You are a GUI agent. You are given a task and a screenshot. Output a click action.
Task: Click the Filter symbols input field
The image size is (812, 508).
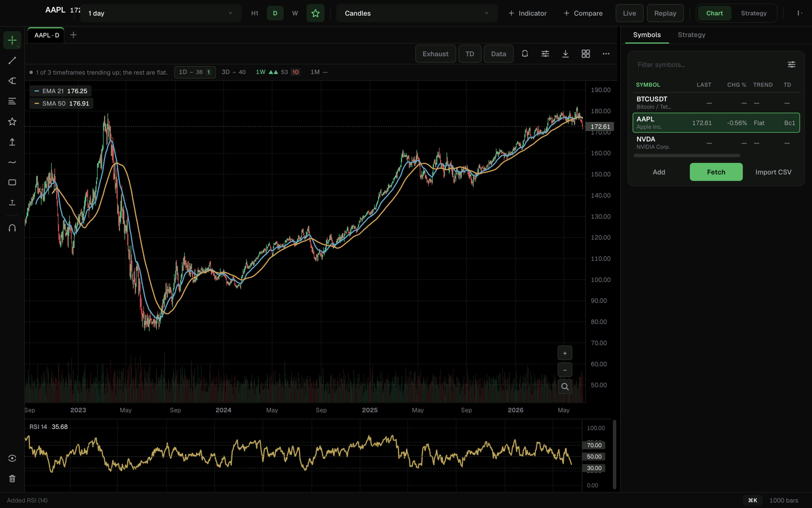coord(708,65)
